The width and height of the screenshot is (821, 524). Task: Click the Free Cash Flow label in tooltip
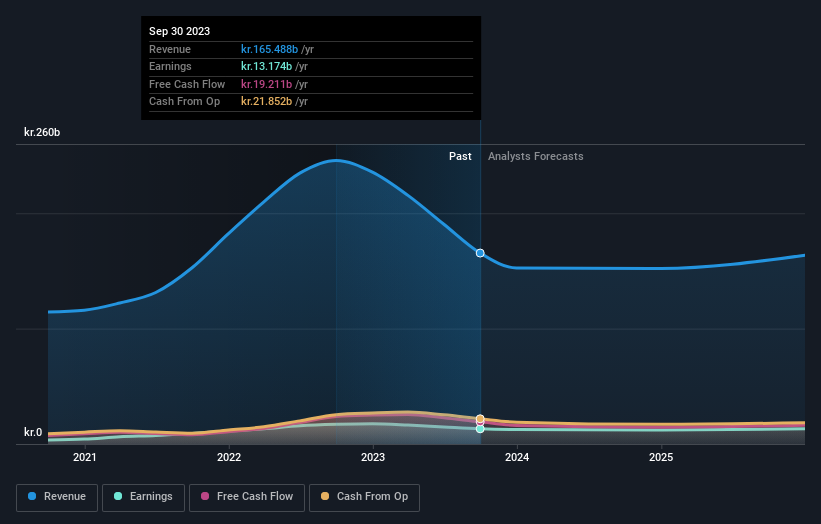click(187, 84)
